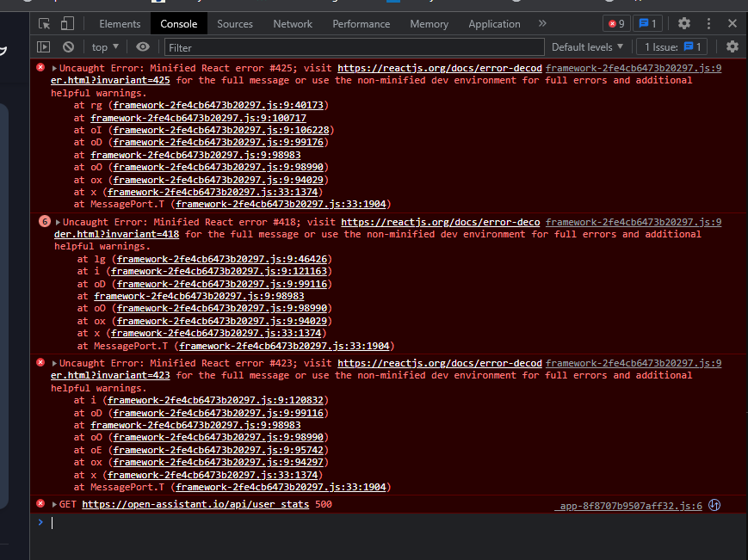This screenshot has width=748, height=560.
Task: Switch to the Sources tab
Action: (235, 24)
